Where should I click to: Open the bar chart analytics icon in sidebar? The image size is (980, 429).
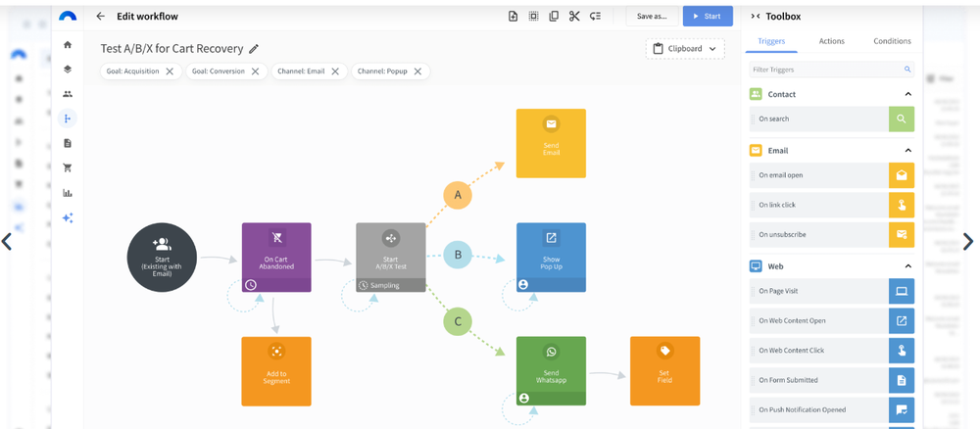pyautogui.click(x=68, y=193)
